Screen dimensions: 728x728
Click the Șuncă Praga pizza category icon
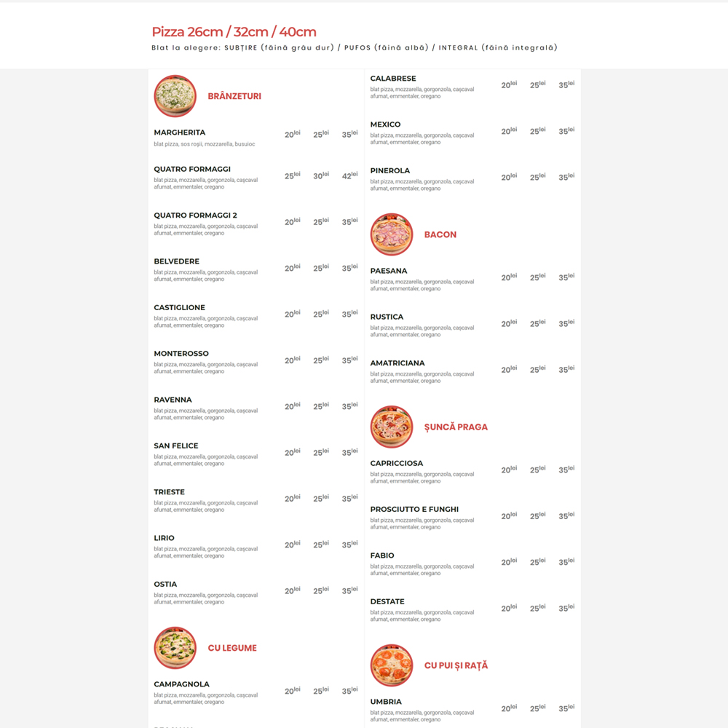tap(392, 427)
